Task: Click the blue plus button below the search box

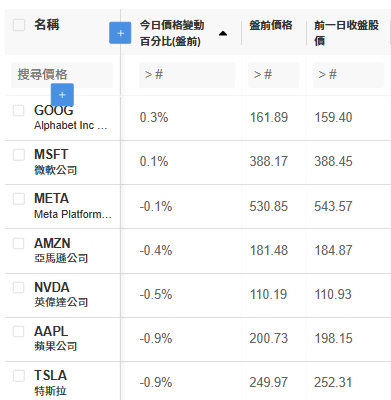Action: point(62,95)
